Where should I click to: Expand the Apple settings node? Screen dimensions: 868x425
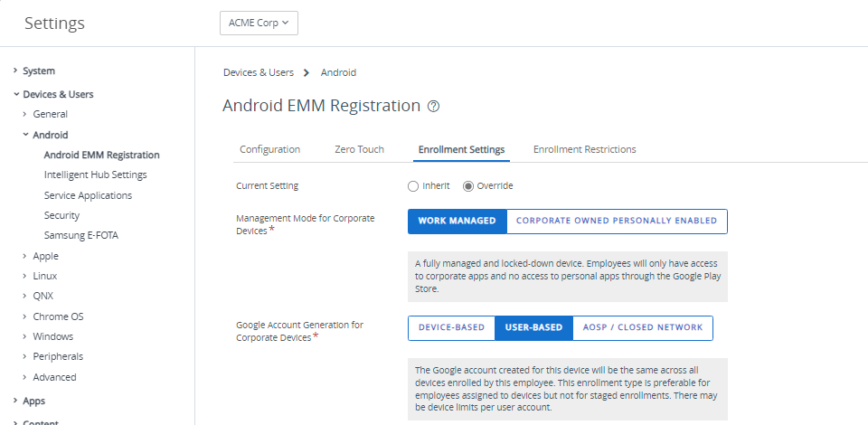pos(45,256)
